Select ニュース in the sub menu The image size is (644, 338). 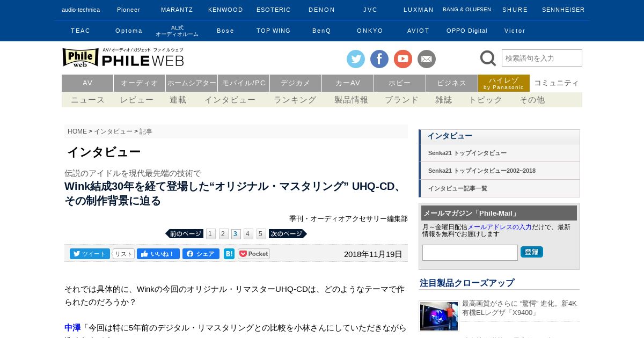click(x=88, y=100)
